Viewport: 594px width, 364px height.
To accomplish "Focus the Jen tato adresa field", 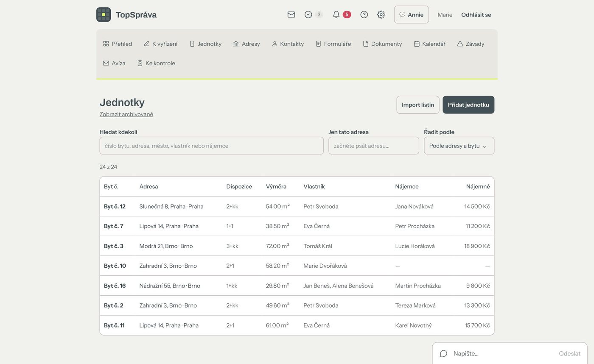I will pyautogui.click(x=374, y=146).
